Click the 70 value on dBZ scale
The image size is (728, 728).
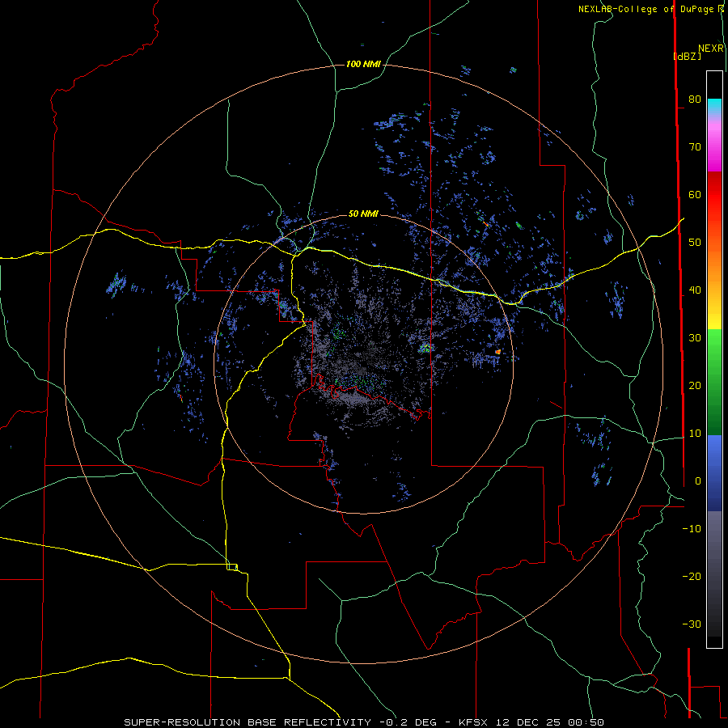click(x=695, y=146)
